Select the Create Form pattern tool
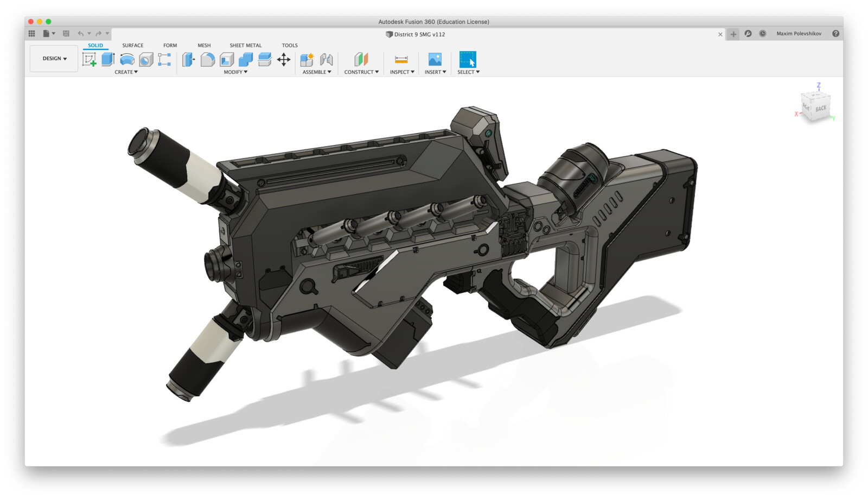 (x=164, y=59)
